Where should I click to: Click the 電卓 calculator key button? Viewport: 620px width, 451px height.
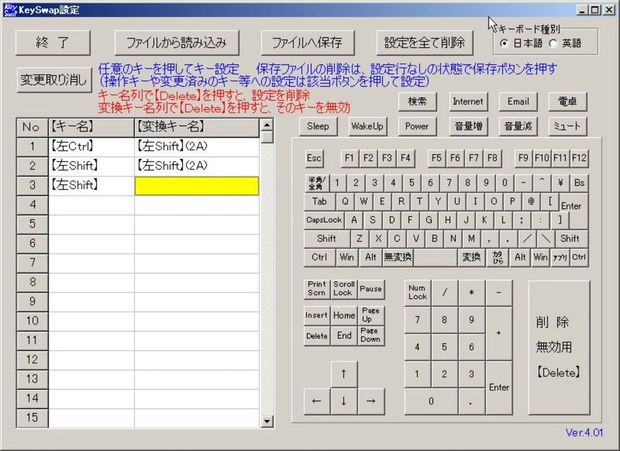pos(567,102)
